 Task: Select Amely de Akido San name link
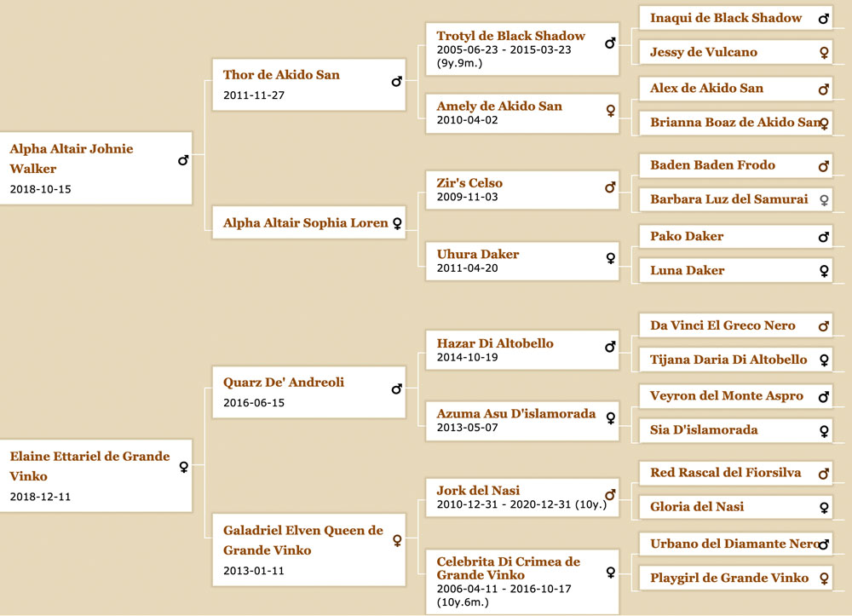498,106
